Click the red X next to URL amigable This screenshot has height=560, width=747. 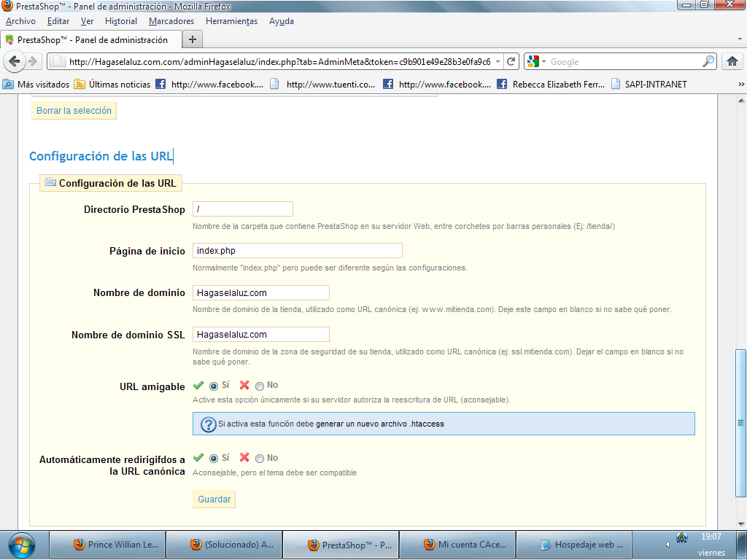244,385
